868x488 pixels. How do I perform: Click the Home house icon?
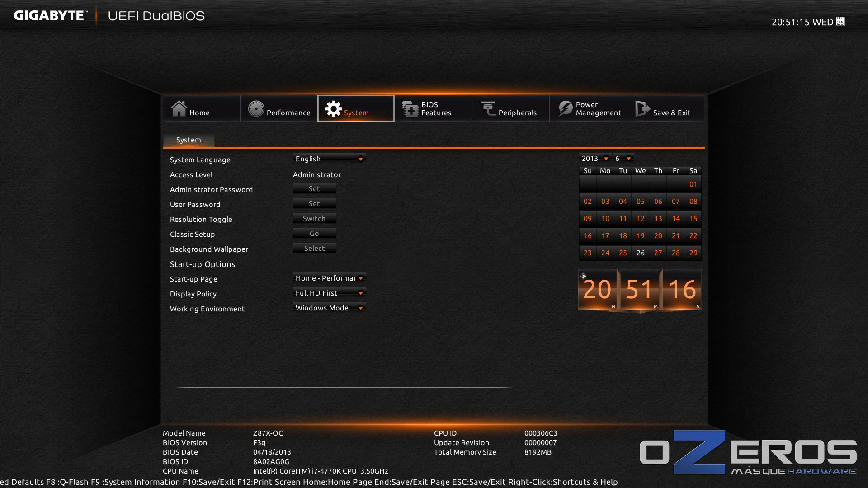point(179,109)
